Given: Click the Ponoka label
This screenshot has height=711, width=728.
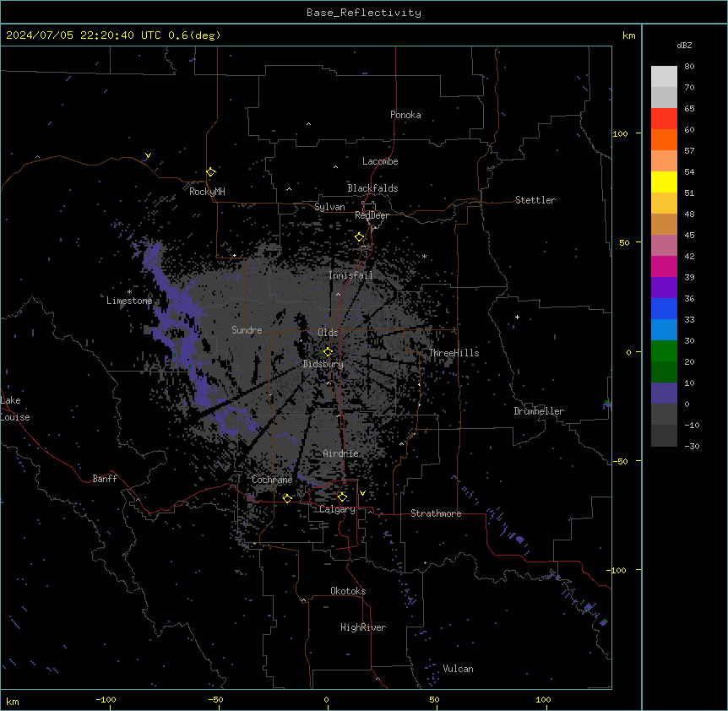Looking at the screenshot, I should [405, 115].
